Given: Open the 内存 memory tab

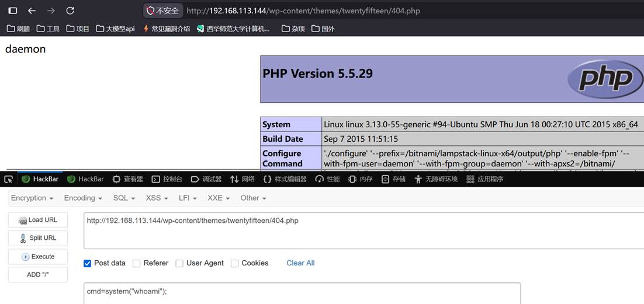Looking at the screenshot, I should coord(360,179).
